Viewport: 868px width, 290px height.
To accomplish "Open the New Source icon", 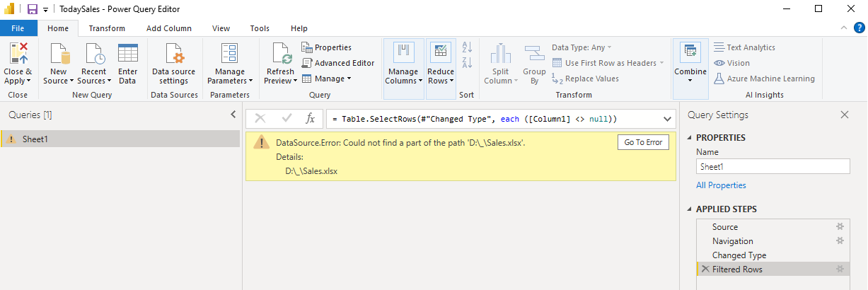I will coord(58,54).
